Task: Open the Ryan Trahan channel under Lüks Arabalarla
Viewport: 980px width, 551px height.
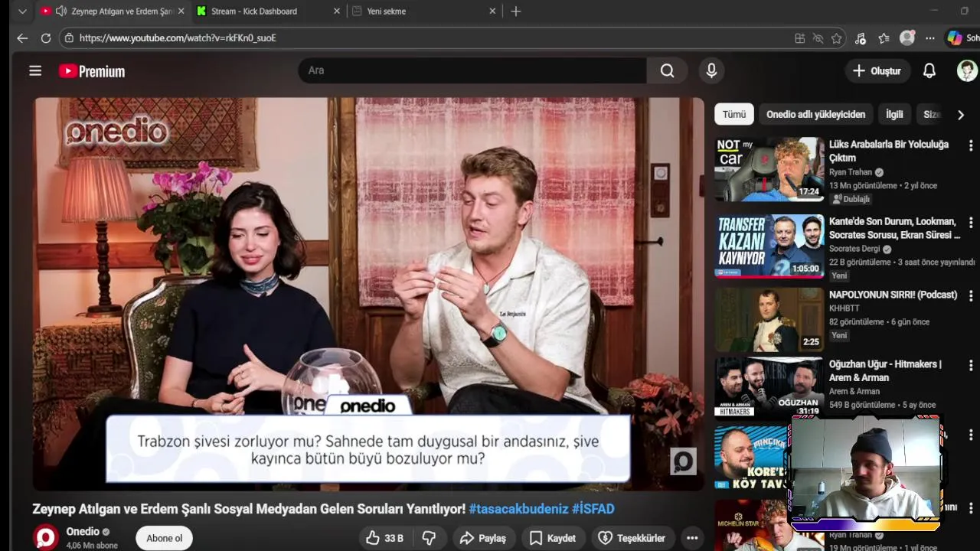Action: (x=851, y=172)
